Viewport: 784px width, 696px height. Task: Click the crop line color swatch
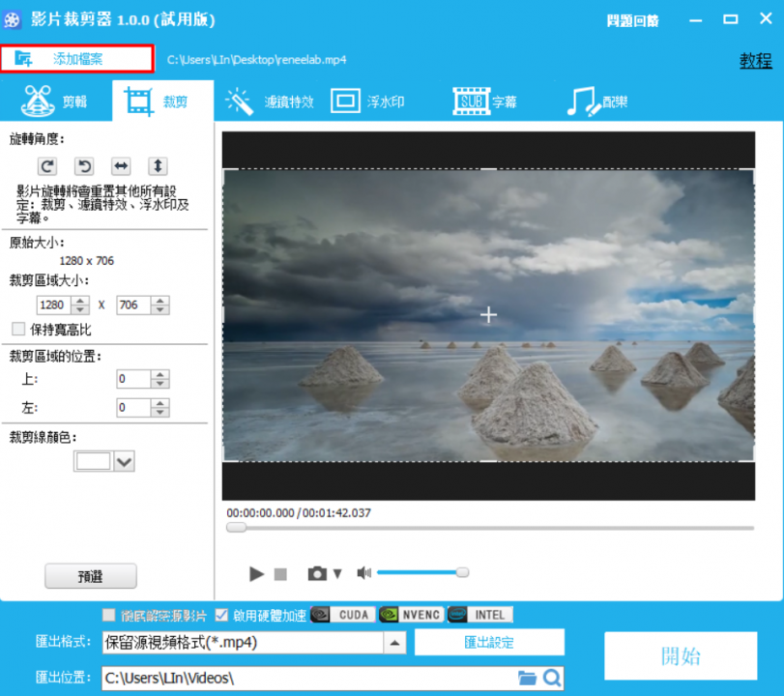click(93, 461)
